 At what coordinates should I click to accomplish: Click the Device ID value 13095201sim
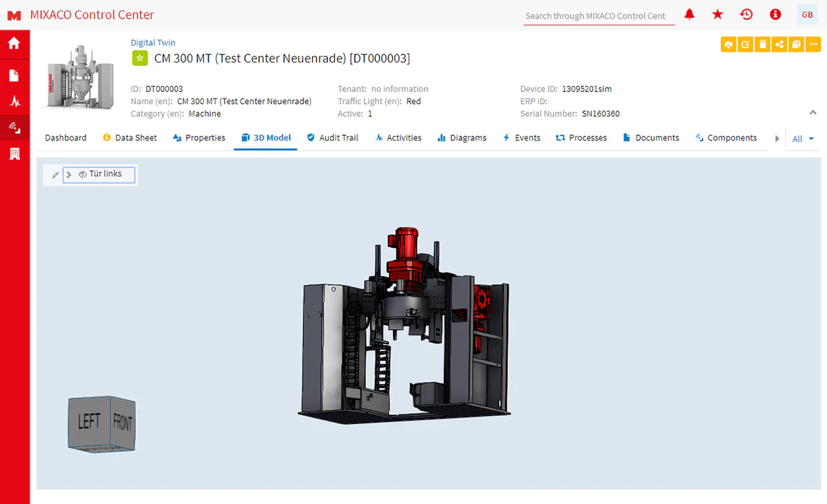click(x=587, y=89)
